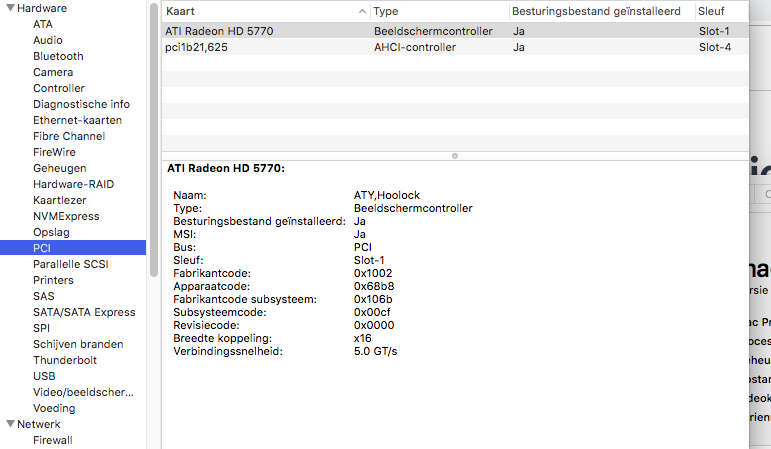Open Fibre Channel entry
The image size is (771, 449).
(69, 136)
